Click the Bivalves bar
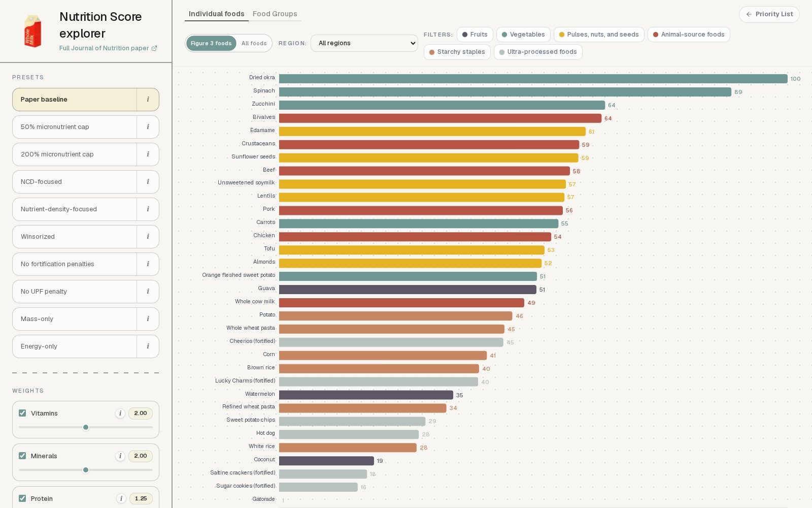Image resolution: width=812 pixels, height=508 pixels. [x=440, y=118]
